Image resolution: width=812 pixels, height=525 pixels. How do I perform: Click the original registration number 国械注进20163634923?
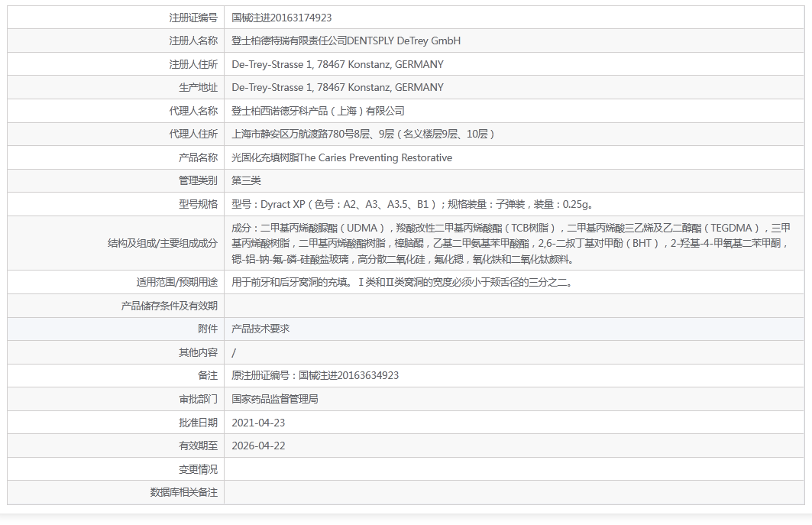pos(315,376)
